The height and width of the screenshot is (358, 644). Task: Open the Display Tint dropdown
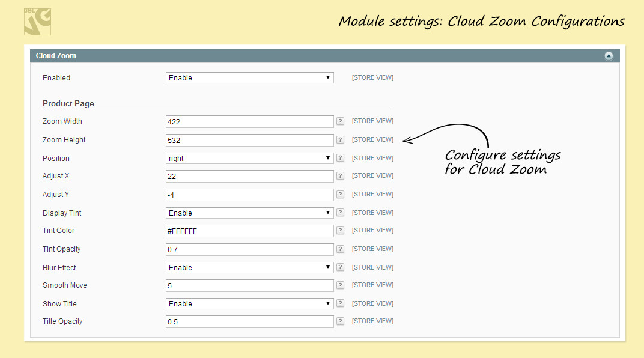pyautogui.click(x=249, y=213)
